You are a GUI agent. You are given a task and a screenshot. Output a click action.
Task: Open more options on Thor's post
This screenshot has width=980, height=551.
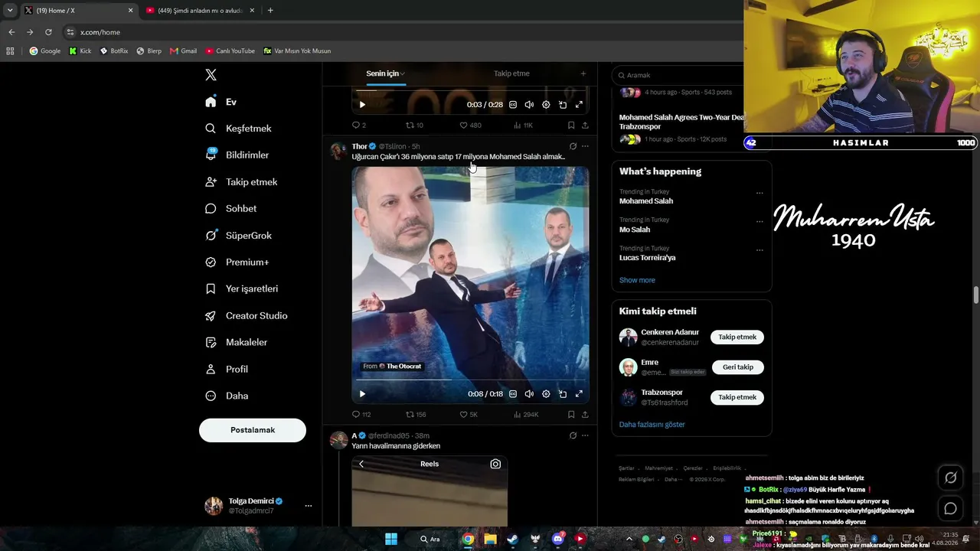click(x=585, y=146)
